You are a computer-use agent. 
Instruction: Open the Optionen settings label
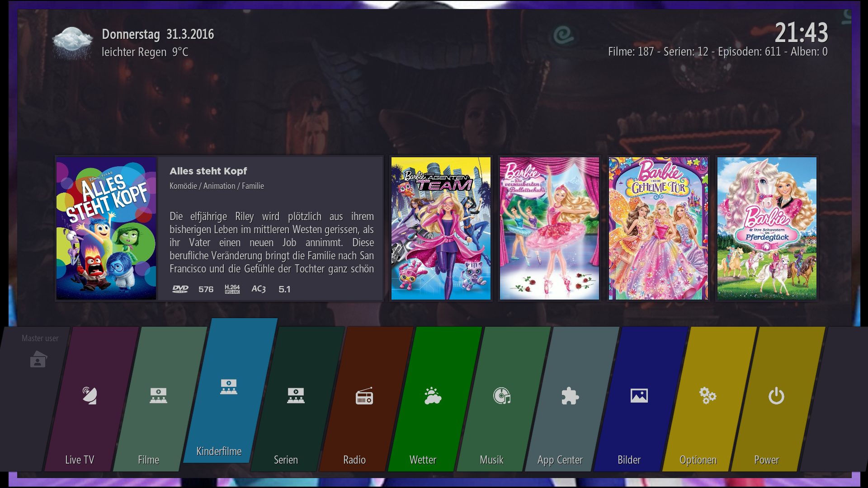pos(698,460)
